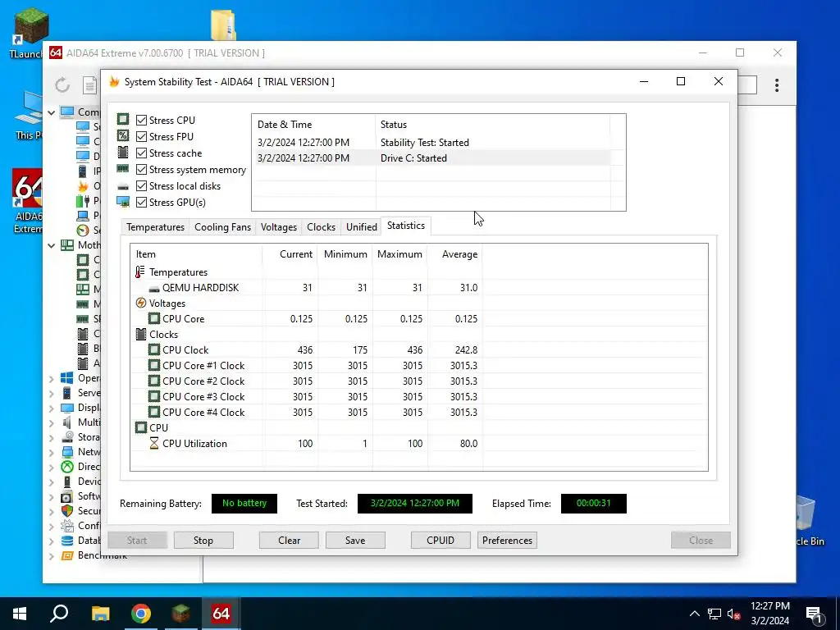Open File Explorer from the taskbar
The width and height of the screenshot is (840, 630).
[100, 614]
